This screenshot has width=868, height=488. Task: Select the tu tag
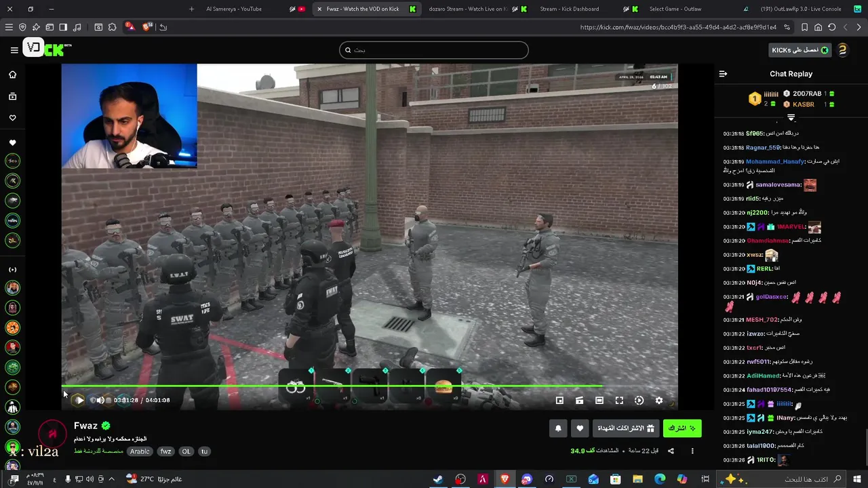204,451
